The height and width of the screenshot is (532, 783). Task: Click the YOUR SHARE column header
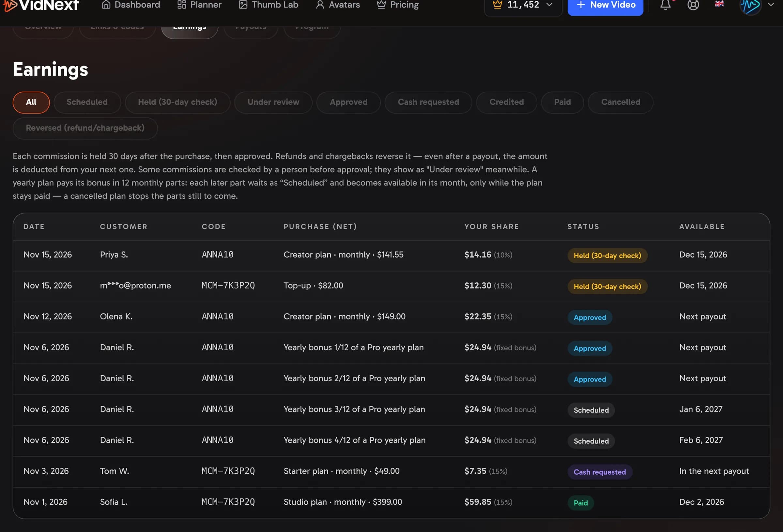(x=492, y=227)
